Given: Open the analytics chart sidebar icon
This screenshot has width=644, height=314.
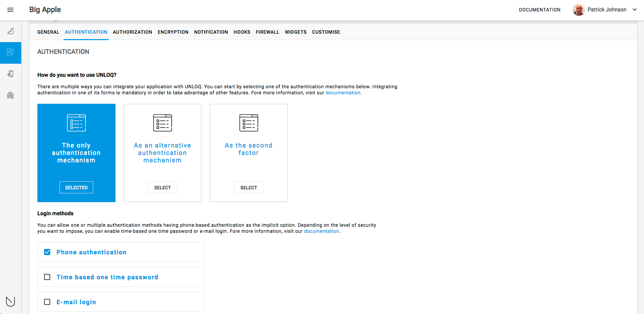Looking at the screenshot, I should (x=10, y=31).
